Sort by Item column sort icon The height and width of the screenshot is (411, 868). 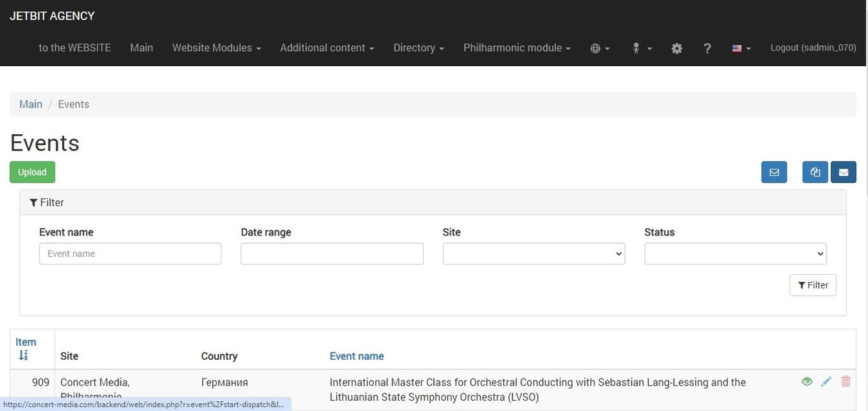pyautogui.click(x=24, y=355)
